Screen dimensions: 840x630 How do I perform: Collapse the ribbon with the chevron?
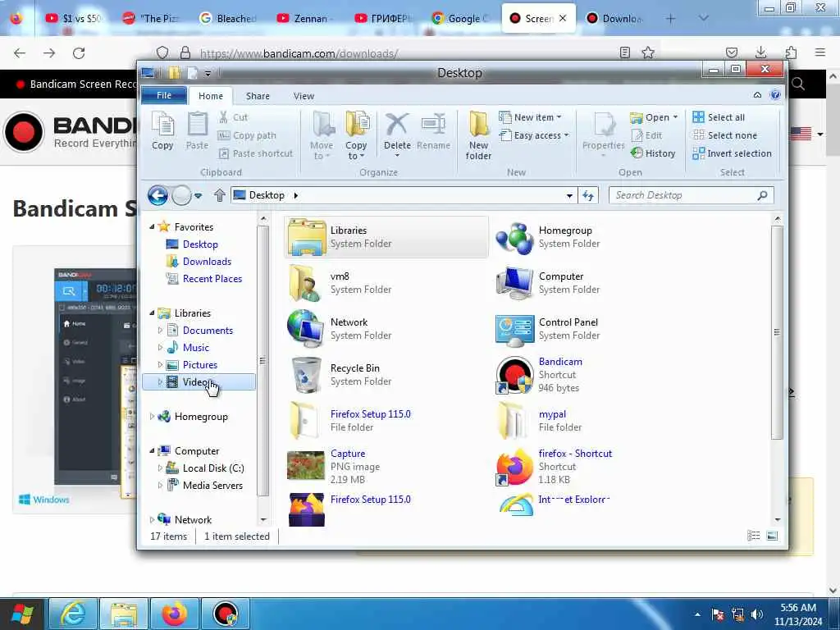point(757,95)
